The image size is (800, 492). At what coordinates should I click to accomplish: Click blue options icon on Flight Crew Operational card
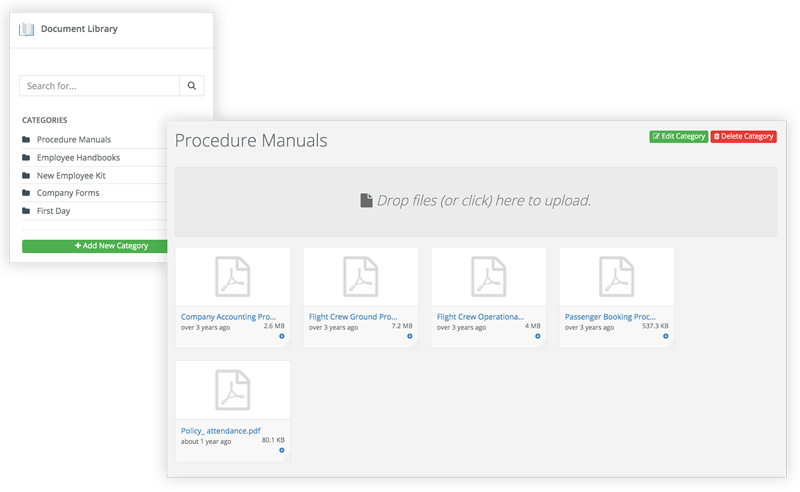pyautogui.click(x=538, y=336)
